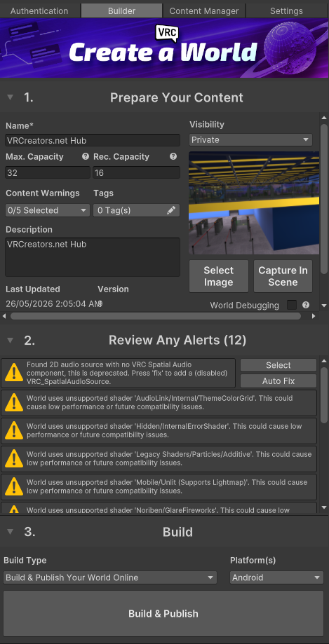Collapse the Review Any Alerts section
This screenshot has width=329, height=644.
click(11, 340)
